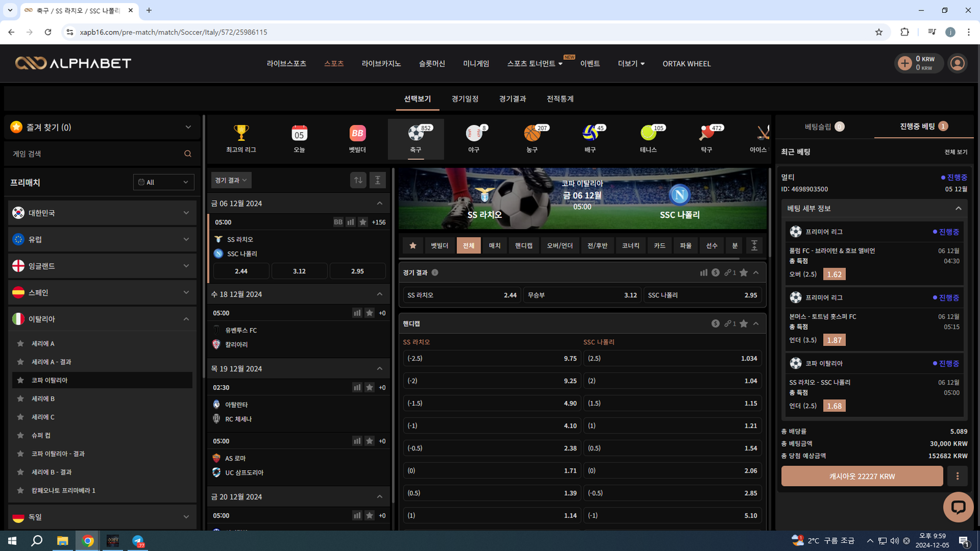Switch to the 경기일정 tab

click(x=465, y=99)
